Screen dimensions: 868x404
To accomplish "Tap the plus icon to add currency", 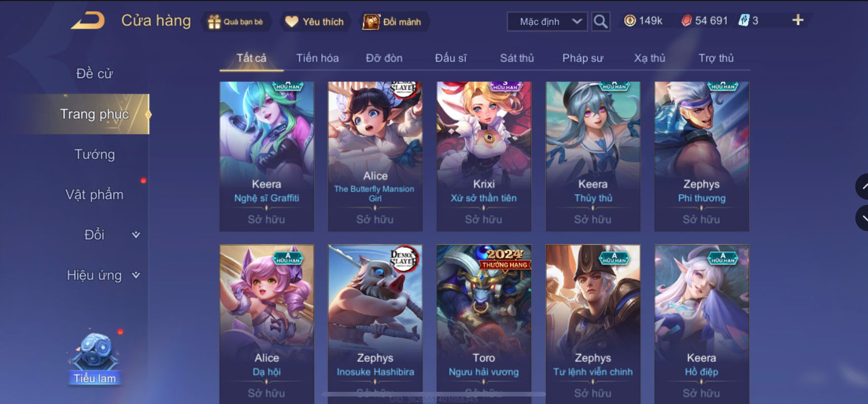I will [798, 20].
